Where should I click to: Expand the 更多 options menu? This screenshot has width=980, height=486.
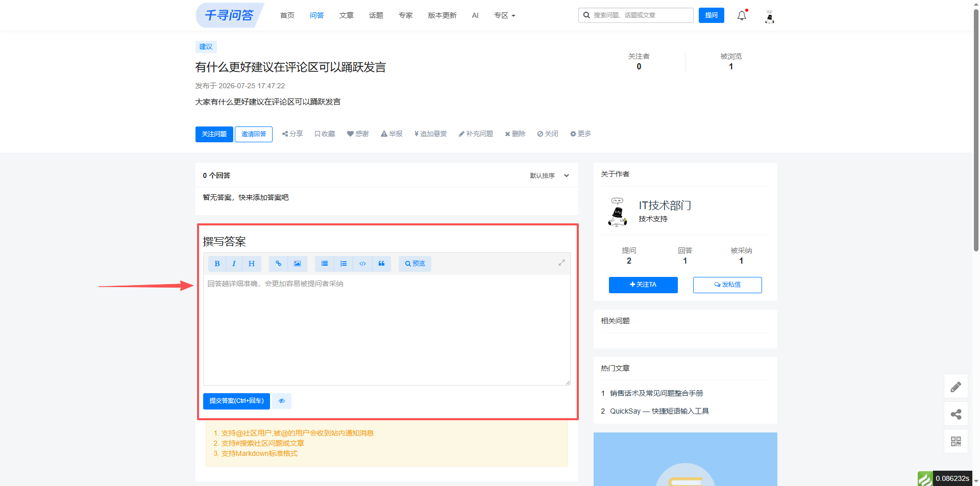pyautogui.click(x=580, y=134)
